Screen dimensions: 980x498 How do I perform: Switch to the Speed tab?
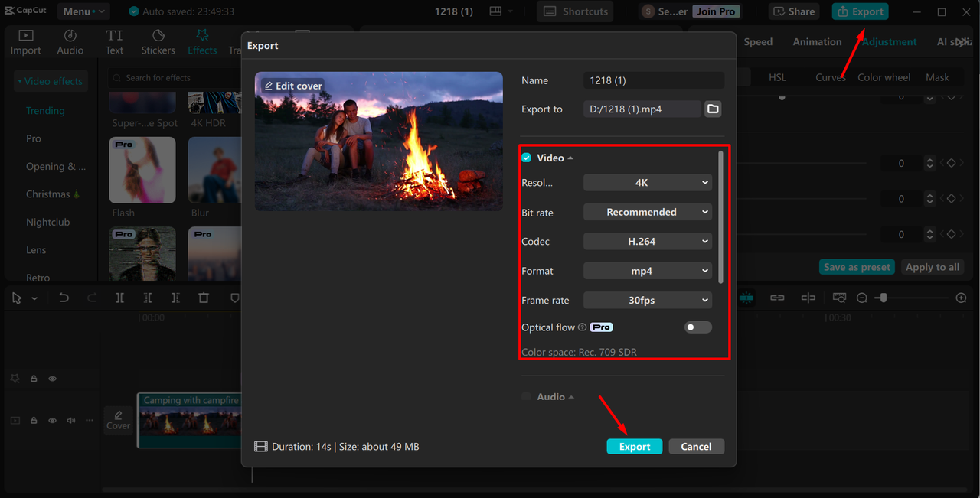[x=758, y=42]
